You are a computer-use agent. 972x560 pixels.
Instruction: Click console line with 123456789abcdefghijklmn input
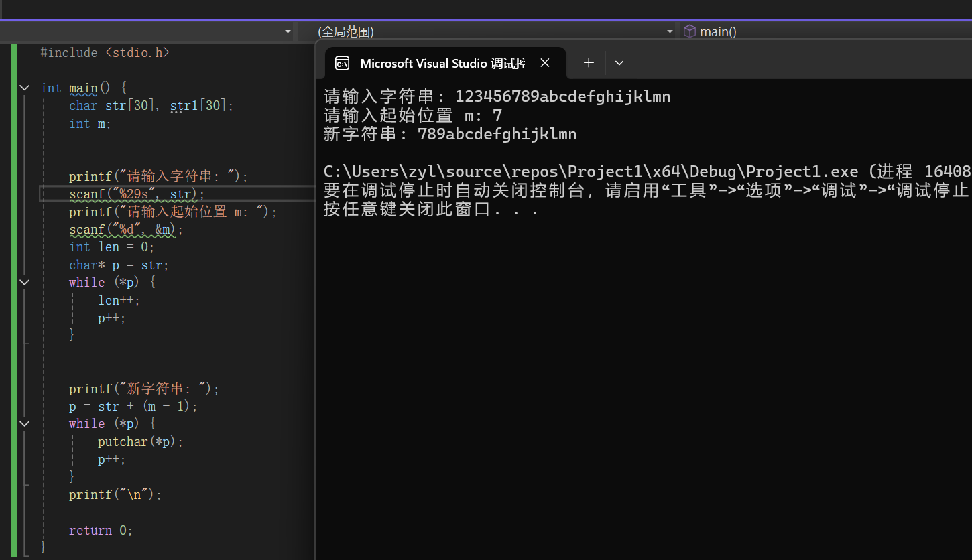point(497,96)
